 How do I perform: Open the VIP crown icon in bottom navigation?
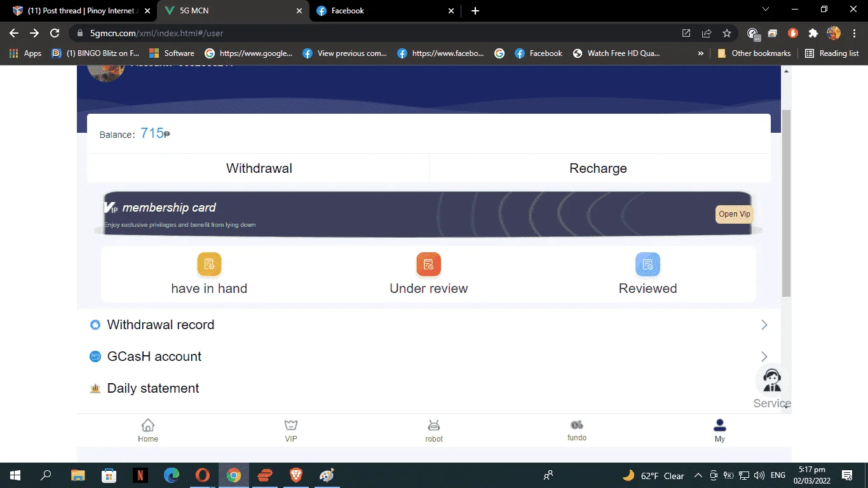tap(291, 425)
